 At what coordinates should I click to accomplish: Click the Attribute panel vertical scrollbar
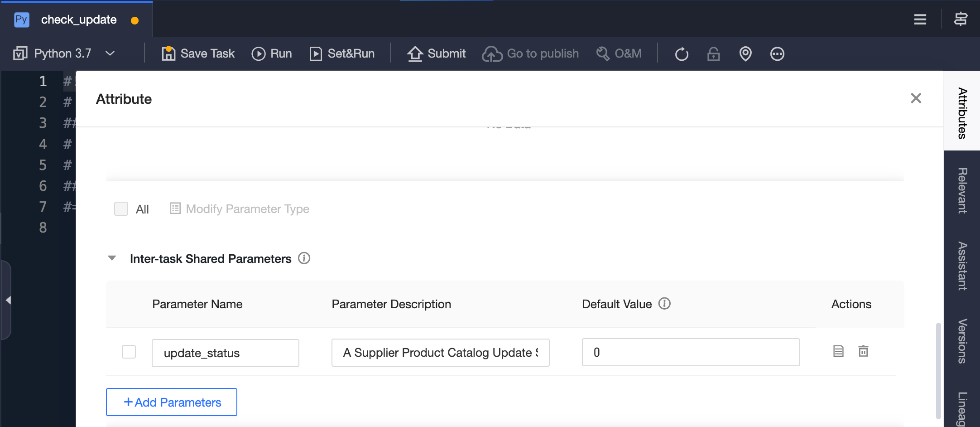pos(938,371)
